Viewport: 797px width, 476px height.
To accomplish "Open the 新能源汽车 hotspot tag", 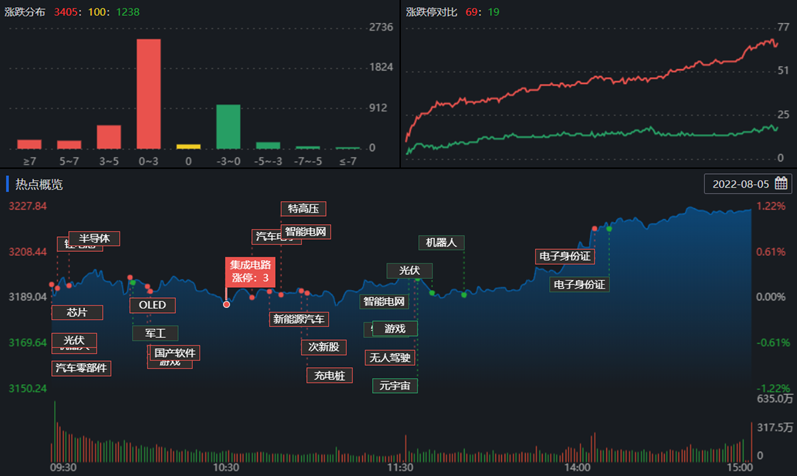I will point(298,320).
